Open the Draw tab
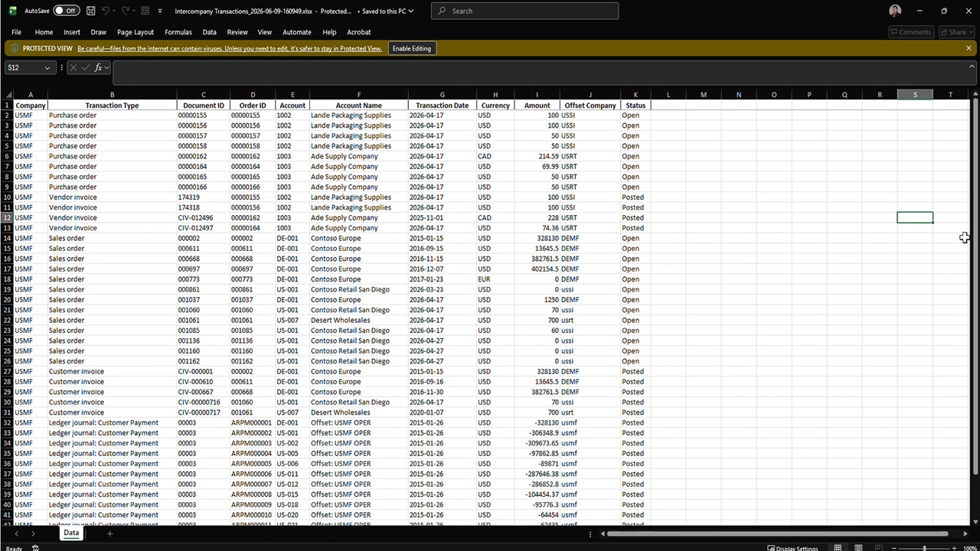The width and height of the screenshot is (980, 551). click(99, 32)
